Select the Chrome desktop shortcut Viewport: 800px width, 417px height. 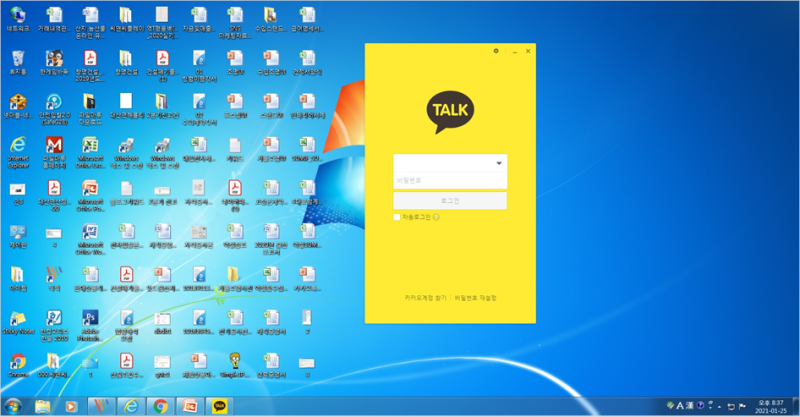click(18, 365)
